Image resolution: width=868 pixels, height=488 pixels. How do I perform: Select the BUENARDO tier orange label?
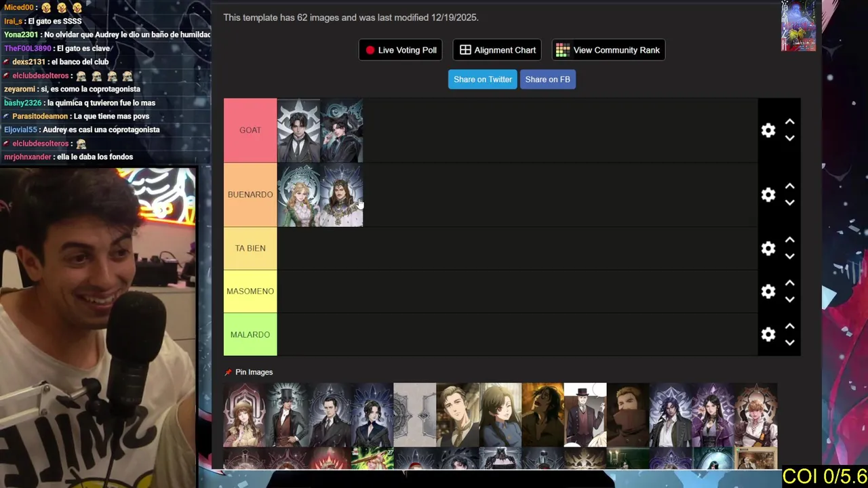(x=250, y=195)
